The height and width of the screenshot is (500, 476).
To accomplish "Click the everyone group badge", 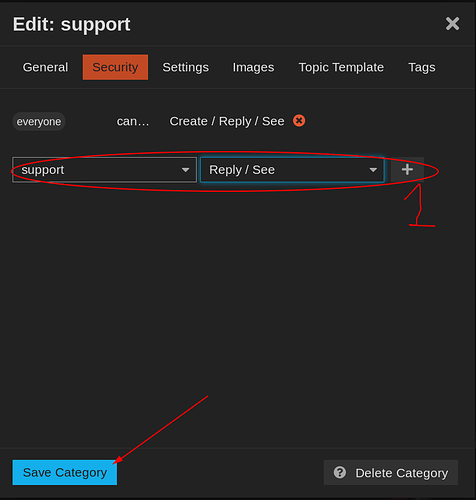I will pyautogui.click(x=39, y=121).
